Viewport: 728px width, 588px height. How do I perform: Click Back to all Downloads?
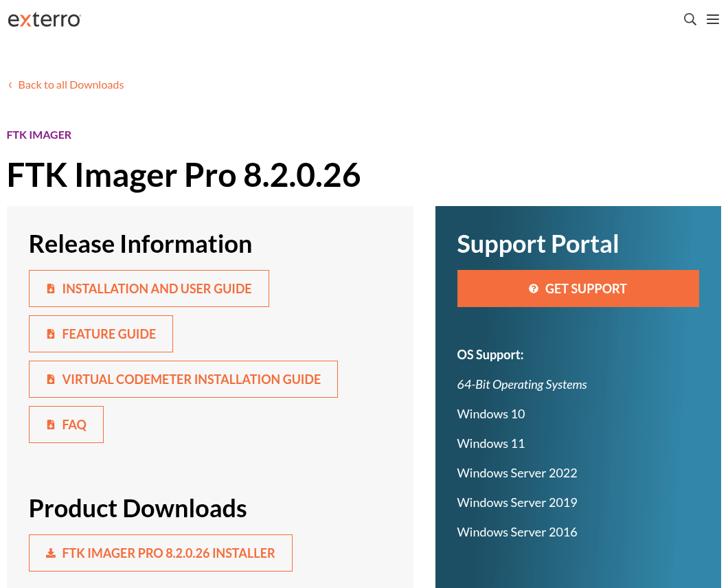click(71, 84)
